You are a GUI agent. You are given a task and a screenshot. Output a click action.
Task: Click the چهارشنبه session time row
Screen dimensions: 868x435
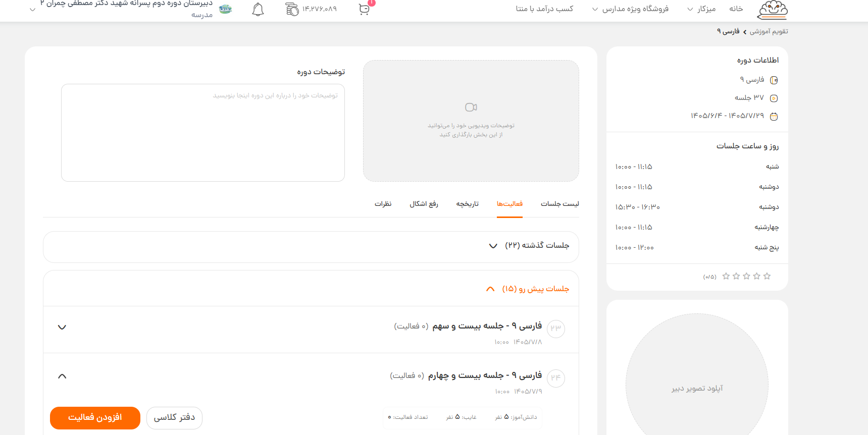coord(697,227)
